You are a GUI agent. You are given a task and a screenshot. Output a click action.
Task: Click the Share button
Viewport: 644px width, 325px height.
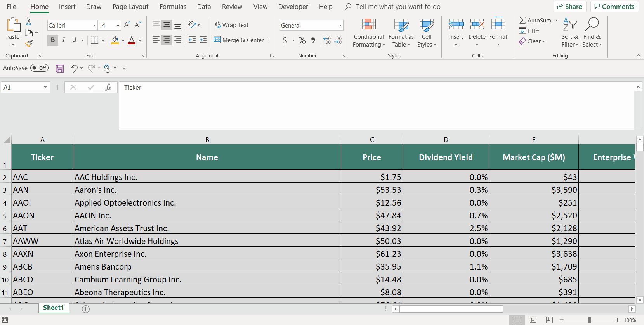coord(569,7)
